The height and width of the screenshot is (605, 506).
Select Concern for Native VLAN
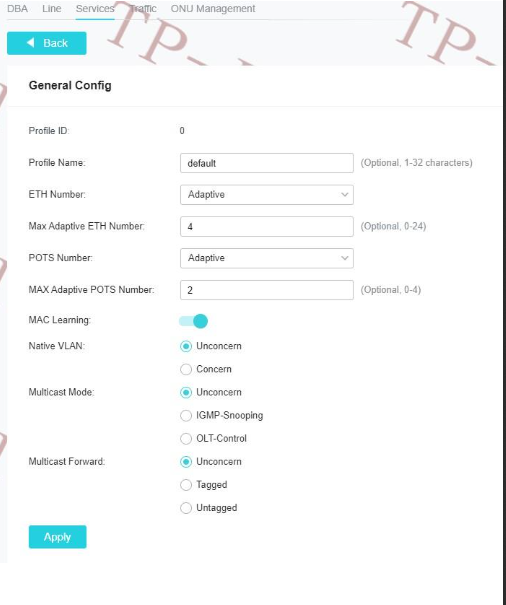point(186,369)
